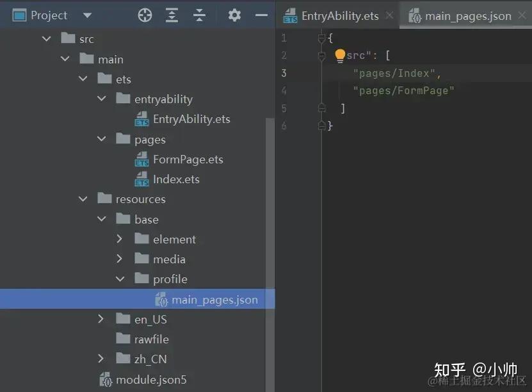The width and height of the screenshot is (532, 392).
Task: Click the Collapse All icon in Project toolbar
Action: pos(200,15)
